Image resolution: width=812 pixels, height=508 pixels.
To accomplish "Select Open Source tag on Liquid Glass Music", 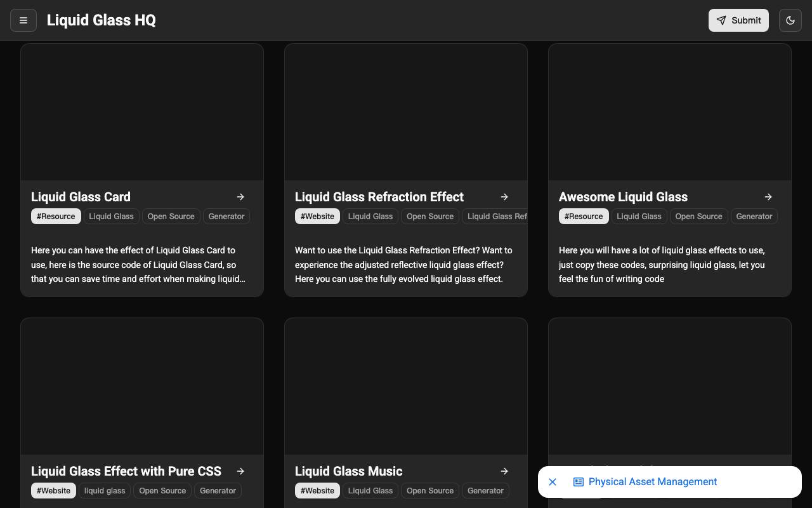I will tap(430, 491).
